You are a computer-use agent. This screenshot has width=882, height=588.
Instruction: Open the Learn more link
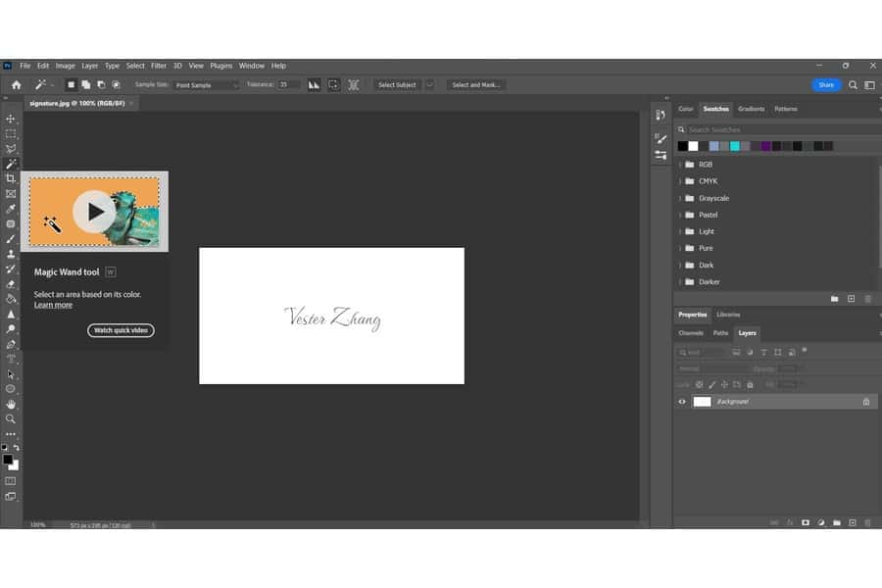(x=54, y=305)
